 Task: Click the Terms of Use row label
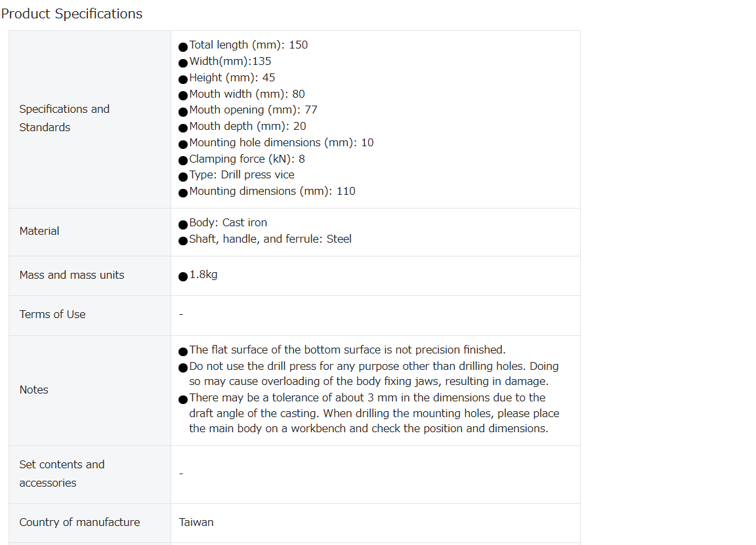pyautogui.click(x=52, y=315)
